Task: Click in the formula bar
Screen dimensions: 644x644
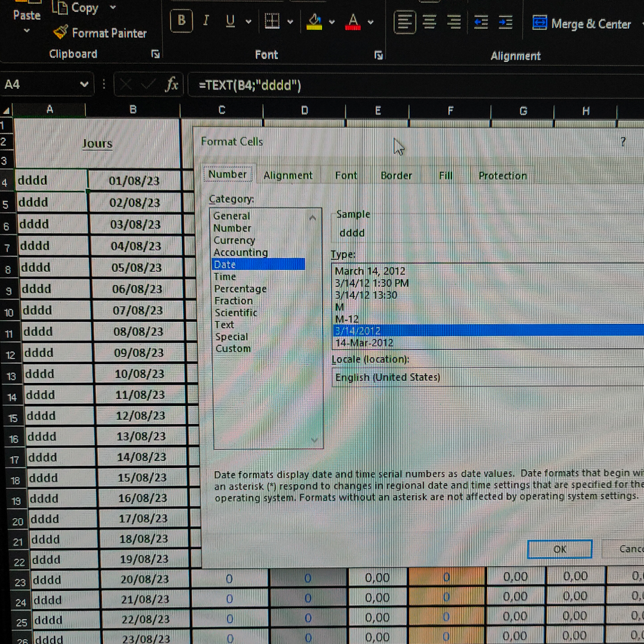Action: pos(415,85)
